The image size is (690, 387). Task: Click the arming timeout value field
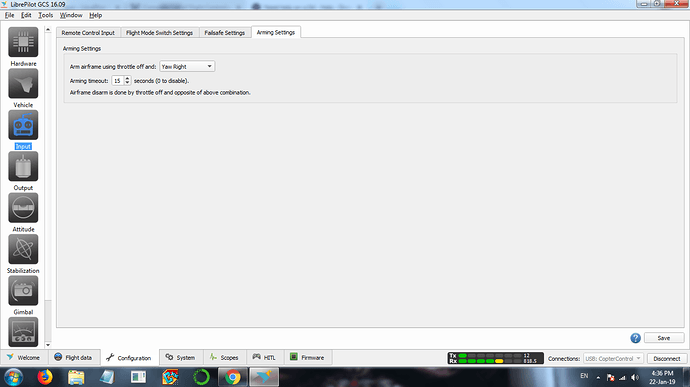pos(118,81)
